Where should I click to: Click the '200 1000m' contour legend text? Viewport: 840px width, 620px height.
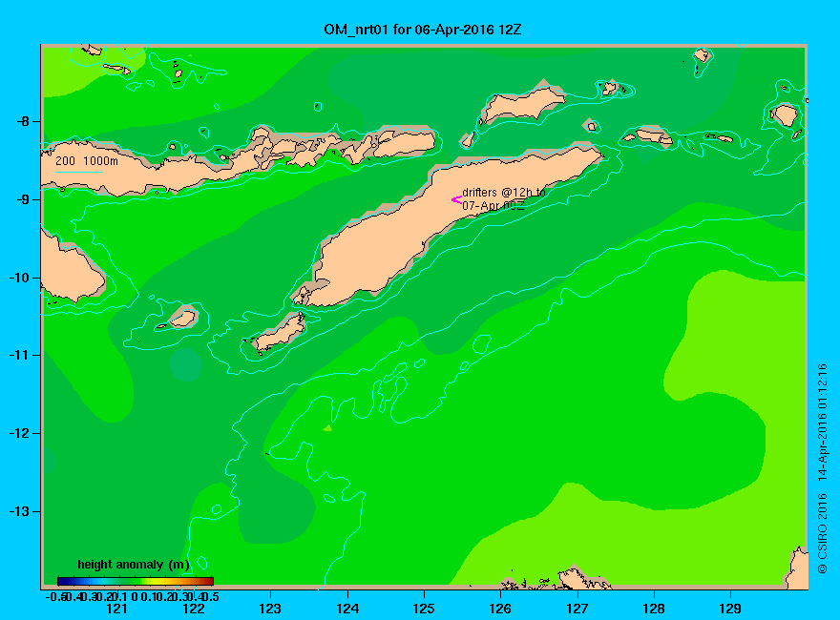tap(87, 160)
